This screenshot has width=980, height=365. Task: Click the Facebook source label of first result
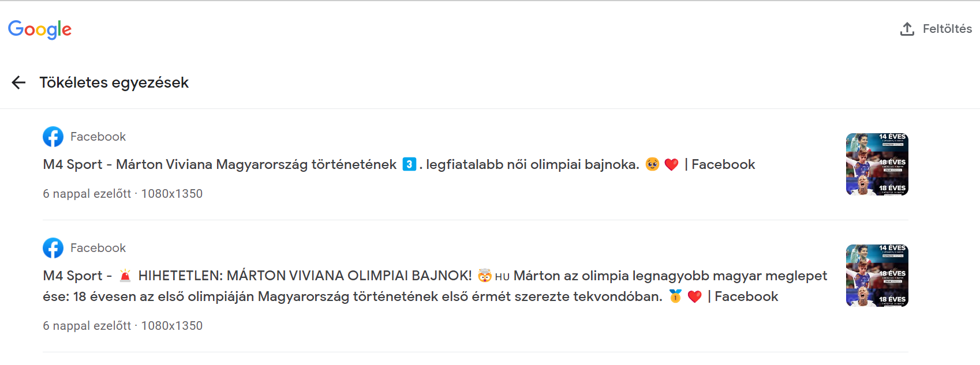[x=98, y=137]
